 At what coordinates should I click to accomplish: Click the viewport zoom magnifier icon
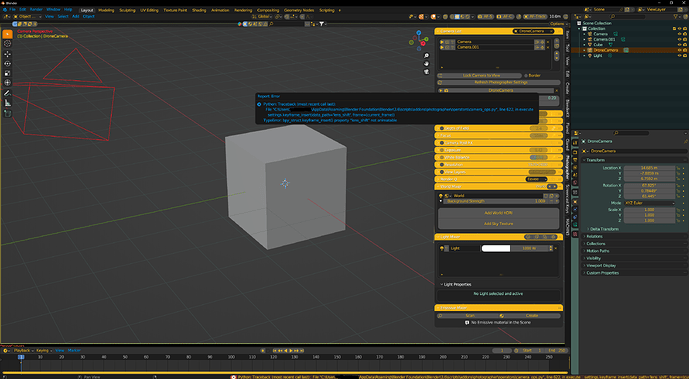[x=426, y=56]
